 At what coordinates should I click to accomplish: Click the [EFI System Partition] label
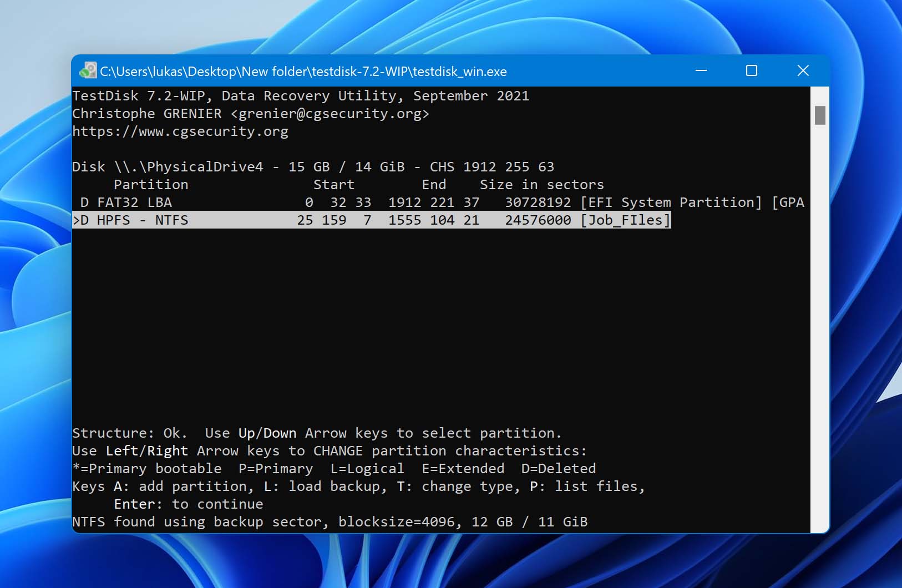click(671, 202)
